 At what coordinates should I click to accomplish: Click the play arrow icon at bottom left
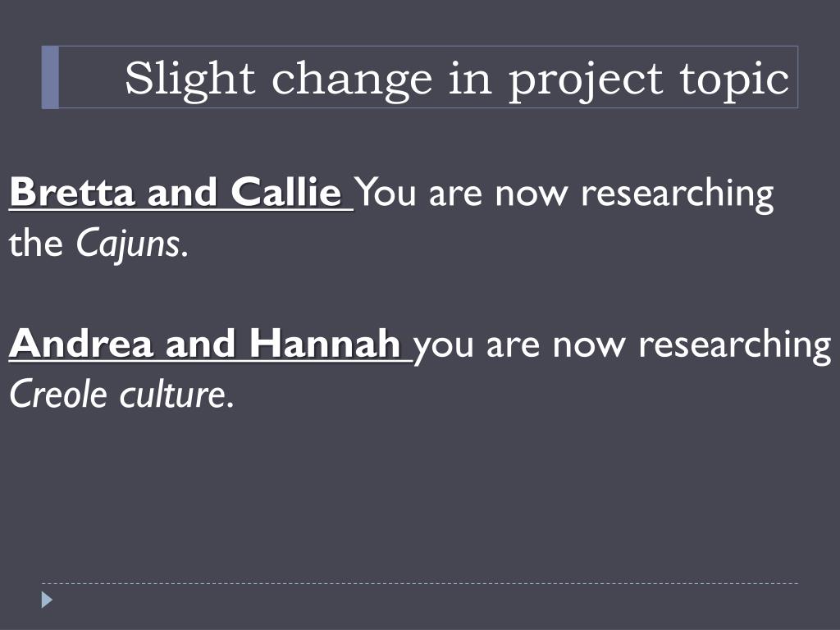(47, 600)
